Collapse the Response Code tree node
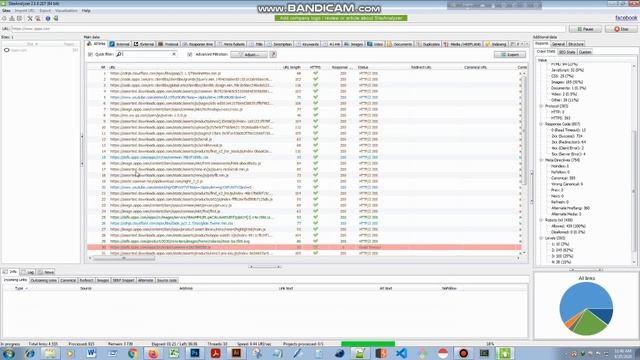Viewport: 640px width, 360px height. click(541, 124)
